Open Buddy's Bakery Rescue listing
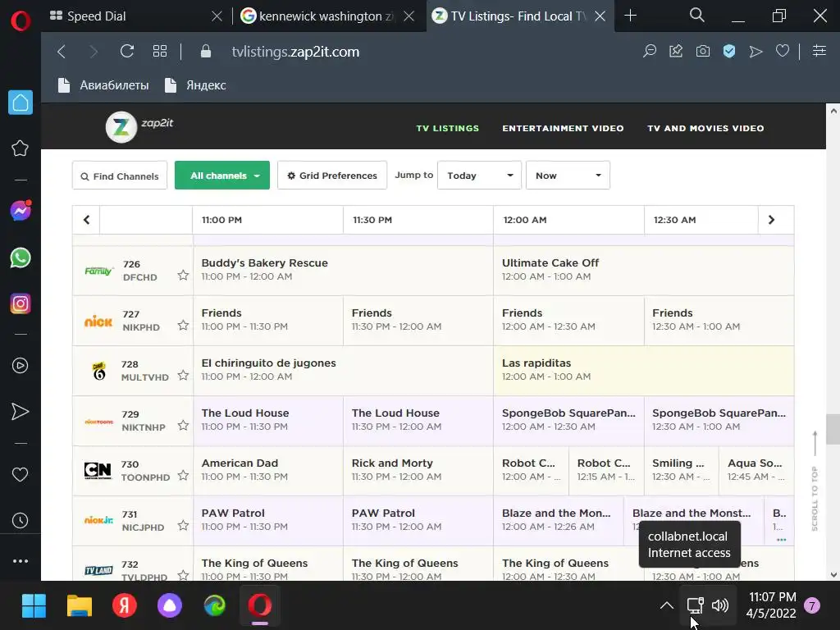 click(x=343, y=270)
